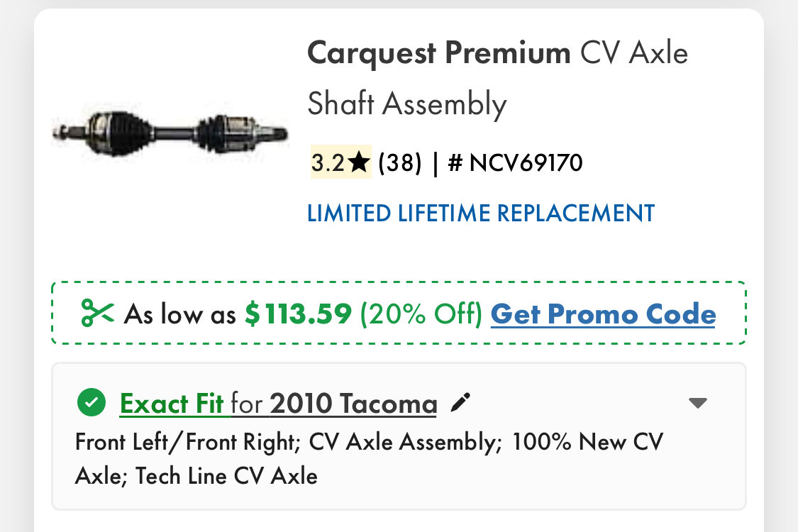Get the promo code
This screenshot has height=532, width=798.
click(603, 314)
